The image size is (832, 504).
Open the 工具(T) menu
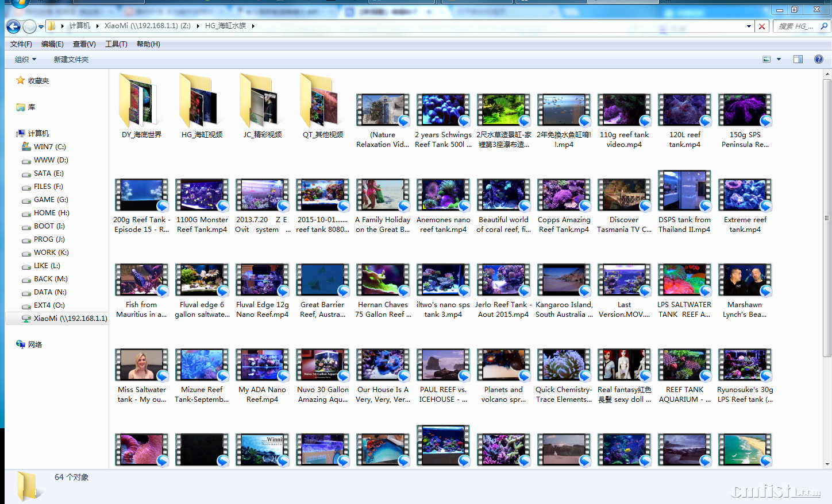(x=116, y=44)
